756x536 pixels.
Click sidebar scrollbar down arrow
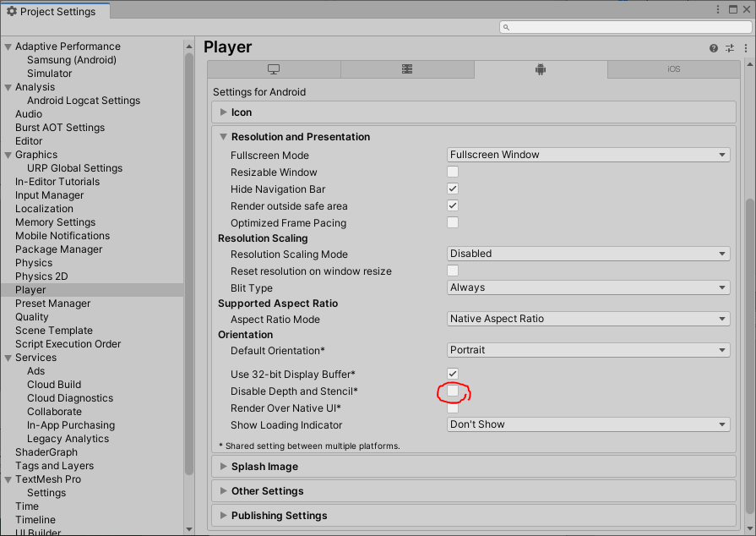189,529
